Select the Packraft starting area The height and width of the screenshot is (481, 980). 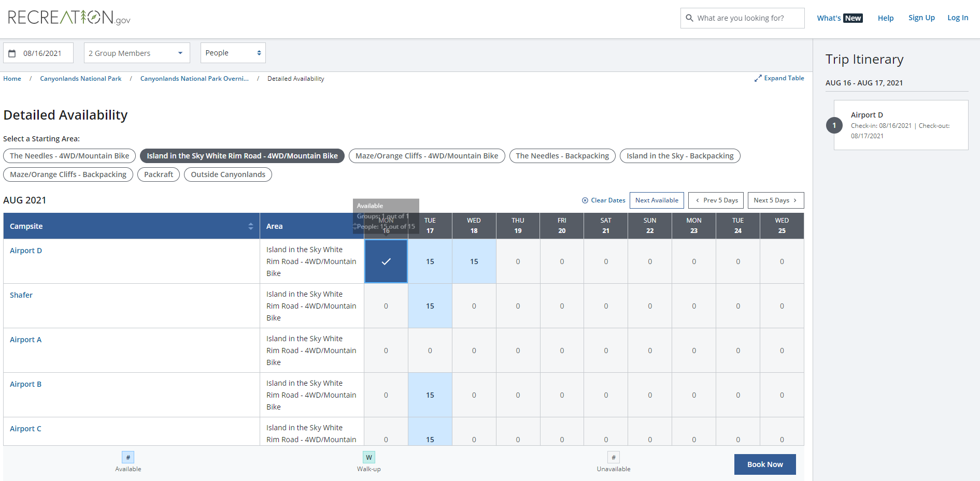pyautogui.click(x=159, y=174)
